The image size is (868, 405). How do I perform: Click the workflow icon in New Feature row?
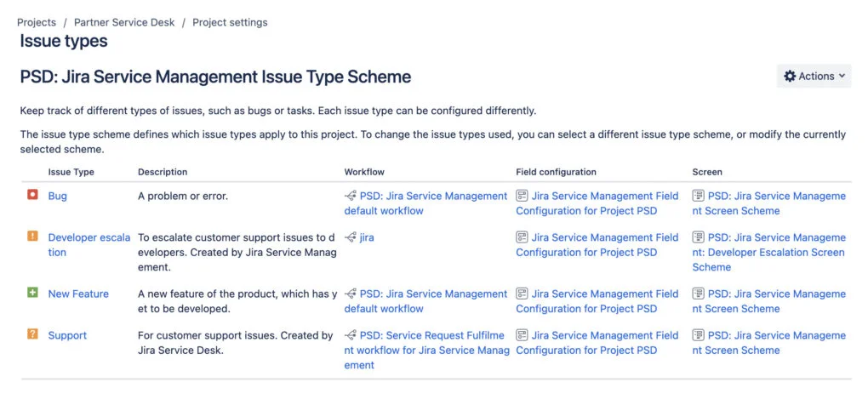(351, 294)
